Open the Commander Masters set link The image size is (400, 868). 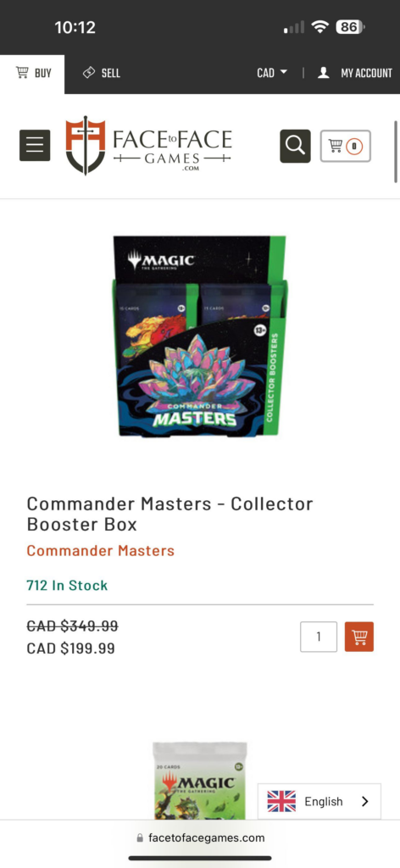pyautogui.click(x=101, y=551)
